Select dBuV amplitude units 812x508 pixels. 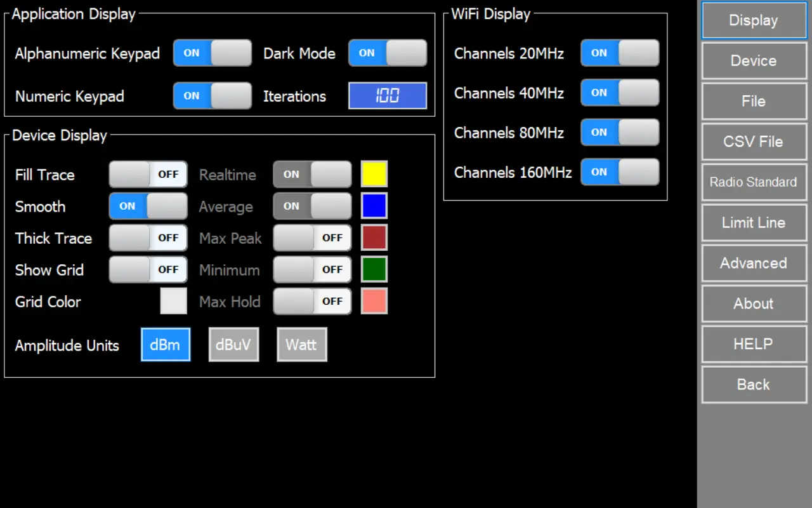(233, 345)
